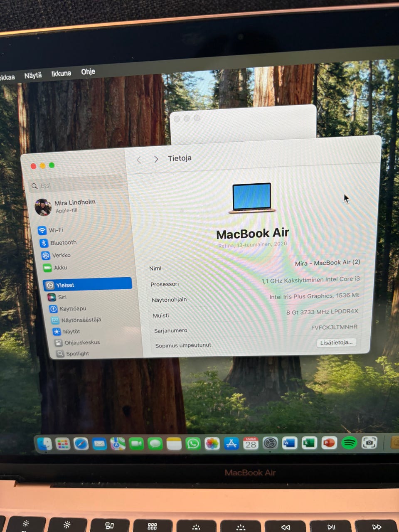Open the Ohje menu
Screen dimensions: 399x532
88,71
